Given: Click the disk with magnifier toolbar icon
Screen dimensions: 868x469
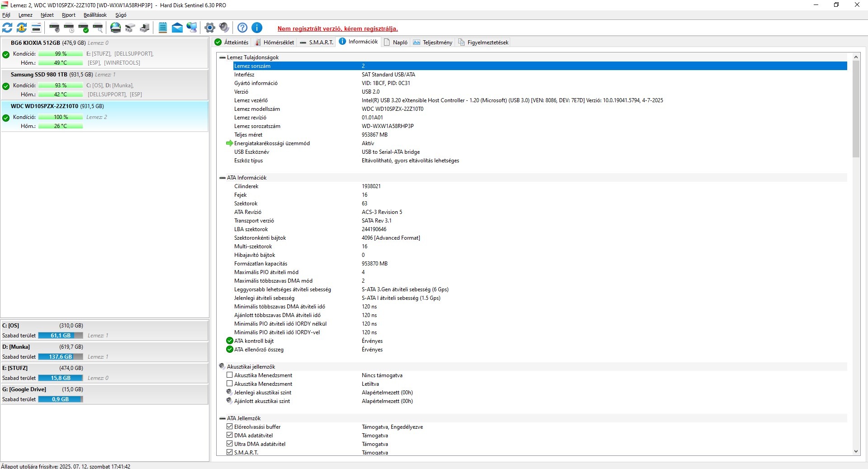Looking at the screenshot, I should [x=98, y=28].
